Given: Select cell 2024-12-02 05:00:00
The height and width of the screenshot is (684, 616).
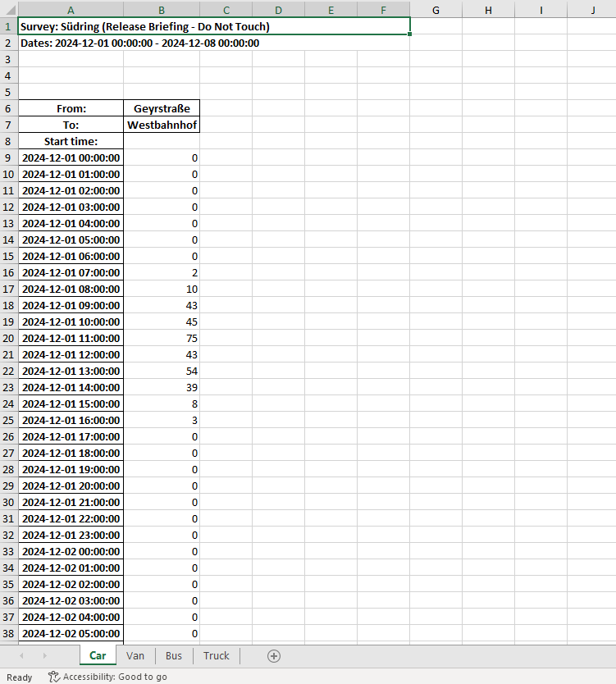Looking at the screenshot, I should (71, 633).
